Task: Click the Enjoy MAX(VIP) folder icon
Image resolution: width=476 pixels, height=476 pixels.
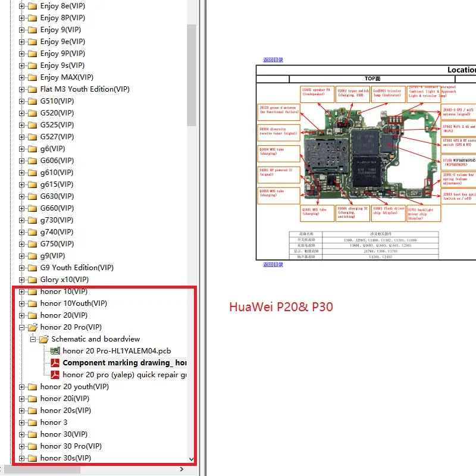Action: [x=32, y=77]
